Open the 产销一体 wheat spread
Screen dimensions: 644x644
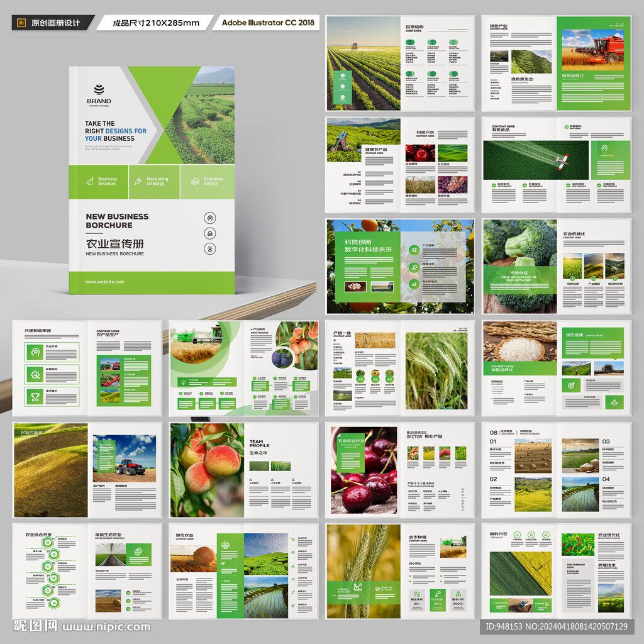coord(400,368)
